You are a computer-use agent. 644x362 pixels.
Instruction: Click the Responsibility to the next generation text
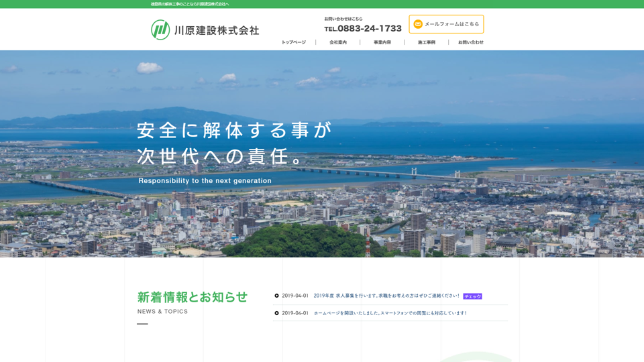[205, 181]
